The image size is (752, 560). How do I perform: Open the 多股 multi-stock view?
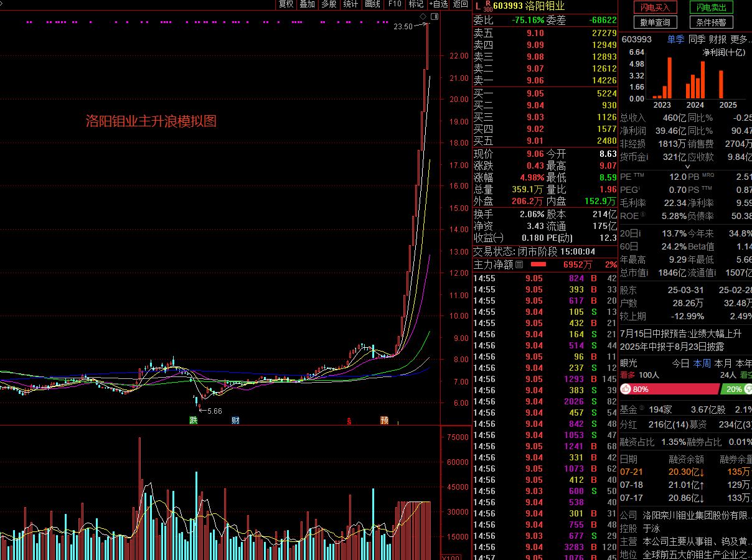(329, 4)
